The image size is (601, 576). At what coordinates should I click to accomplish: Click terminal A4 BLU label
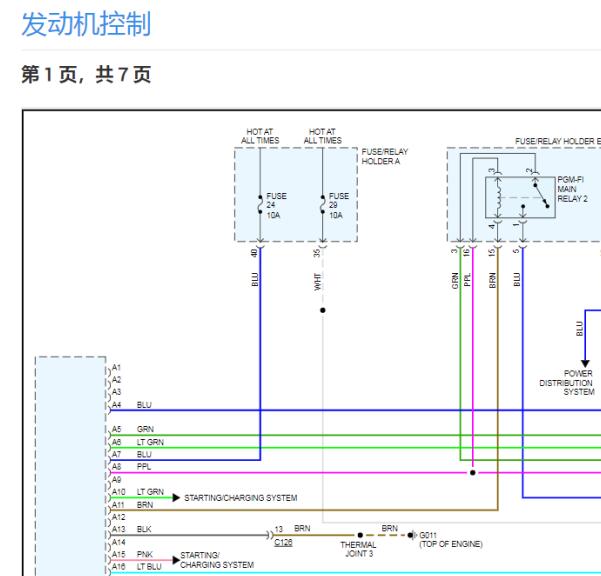[x=131, y=405]
